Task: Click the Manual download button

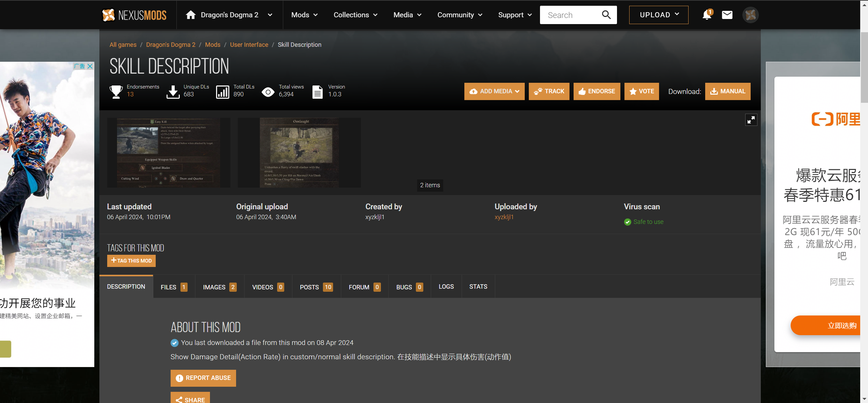Action: click(728, 91)
